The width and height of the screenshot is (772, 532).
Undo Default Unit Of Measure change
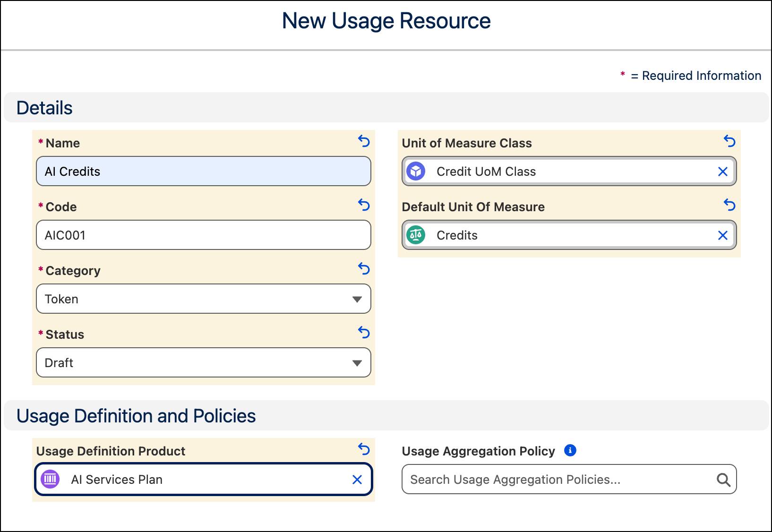(x=729, y=205)
